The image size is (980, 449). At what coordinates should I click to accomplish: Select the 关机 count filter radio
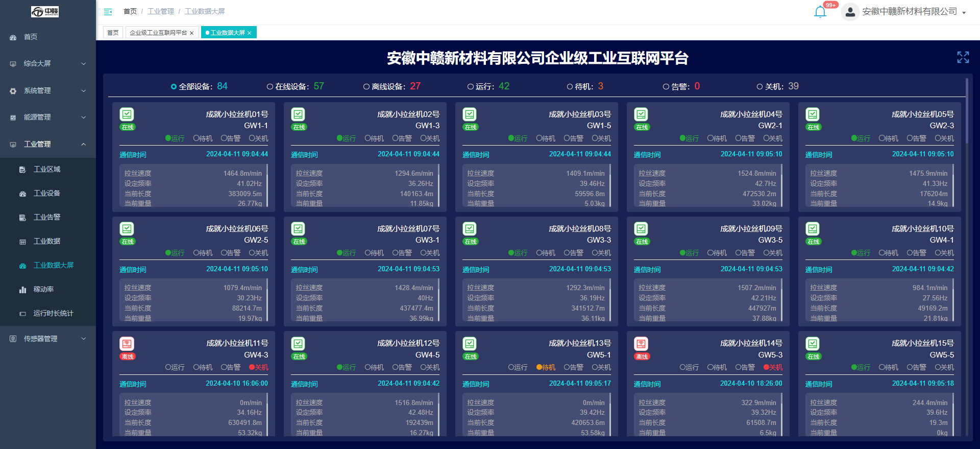click(x=759, y=87)
